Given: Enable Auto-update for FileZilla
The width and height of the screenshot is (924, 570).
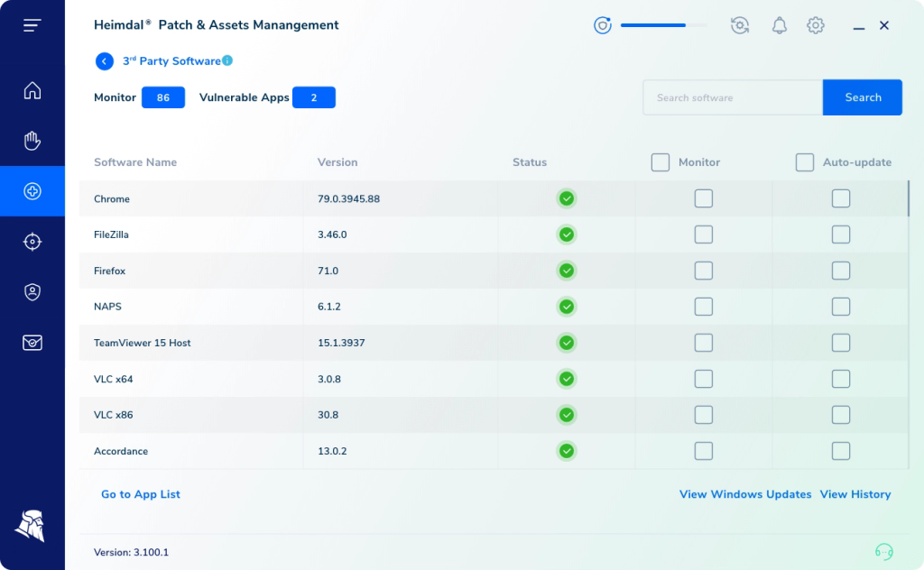Looking at the screenshot, I should point(841,234).
